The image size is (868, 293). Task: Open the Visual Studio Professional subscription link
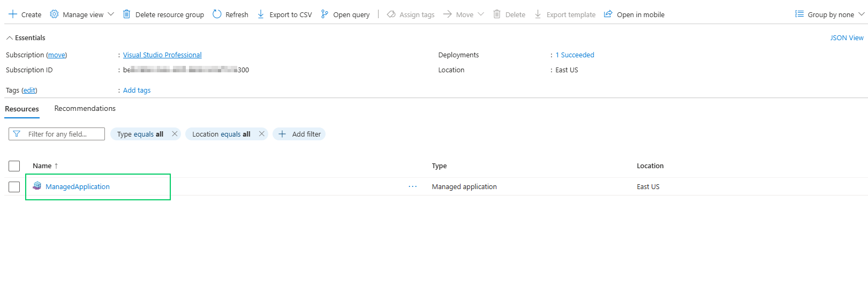click(162, 55)
